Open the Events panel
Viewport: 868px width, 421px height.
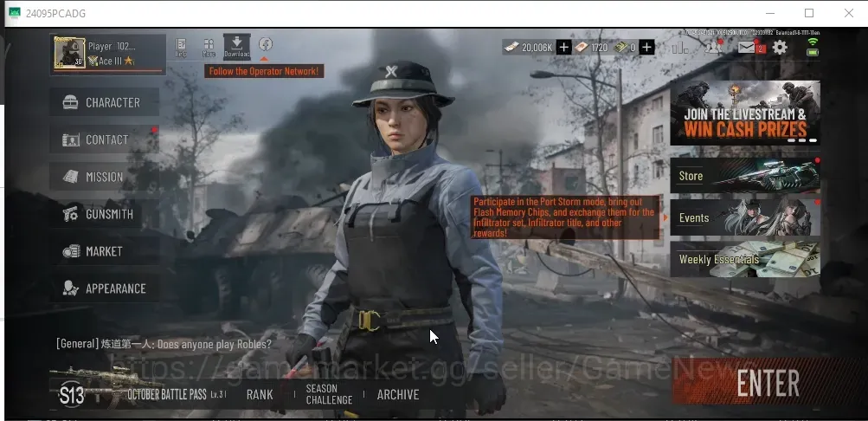745,217
